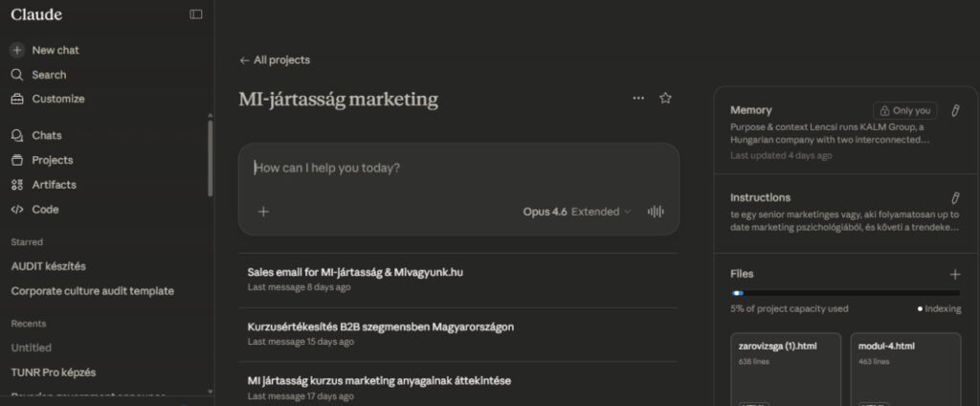Click the chat prompt input field
This screenshot has width=980, height=406.
tap(459, 168)
